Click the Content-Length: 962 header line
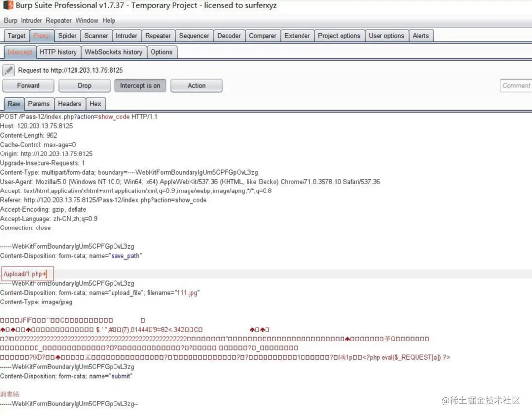This screenshot has height=417, width=532. click(29, 135)
